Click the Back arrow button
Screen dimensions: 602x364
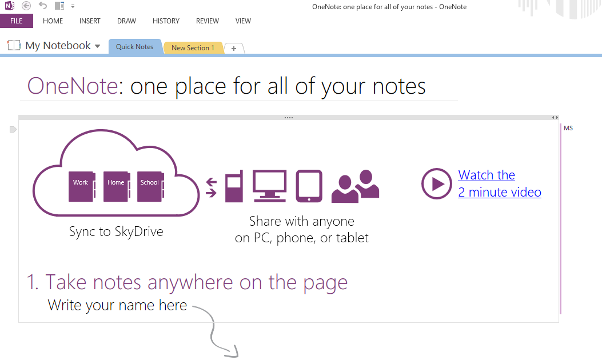pos(26,6)
